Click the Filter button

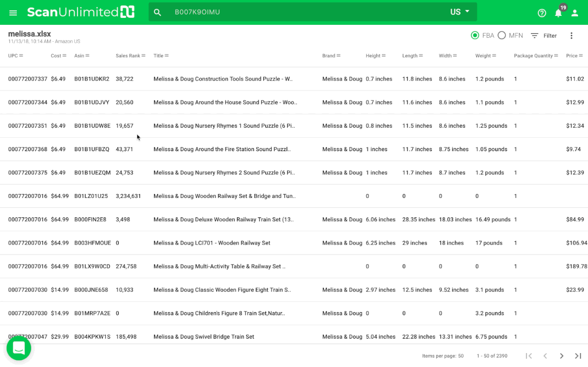544,36
